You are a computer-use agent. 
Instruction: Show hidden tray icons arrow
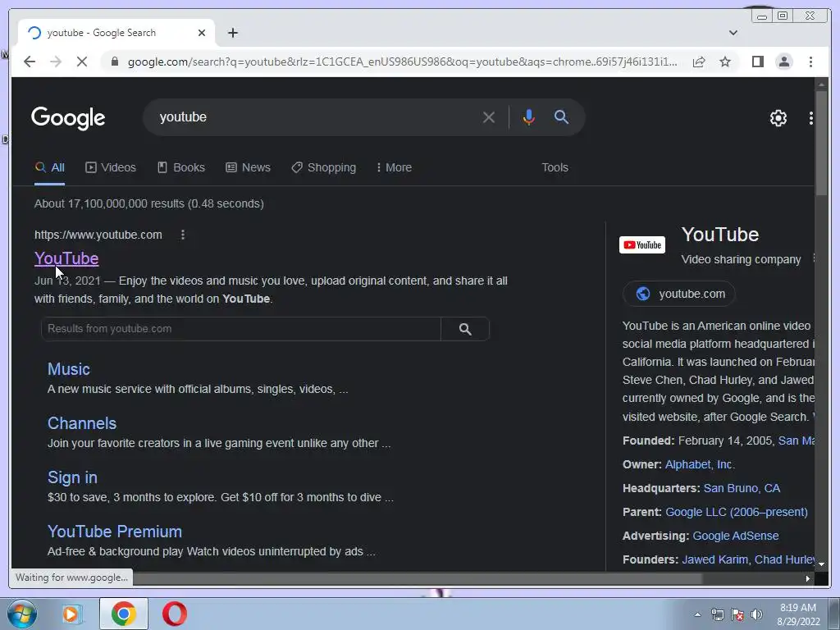click(697, 614)
